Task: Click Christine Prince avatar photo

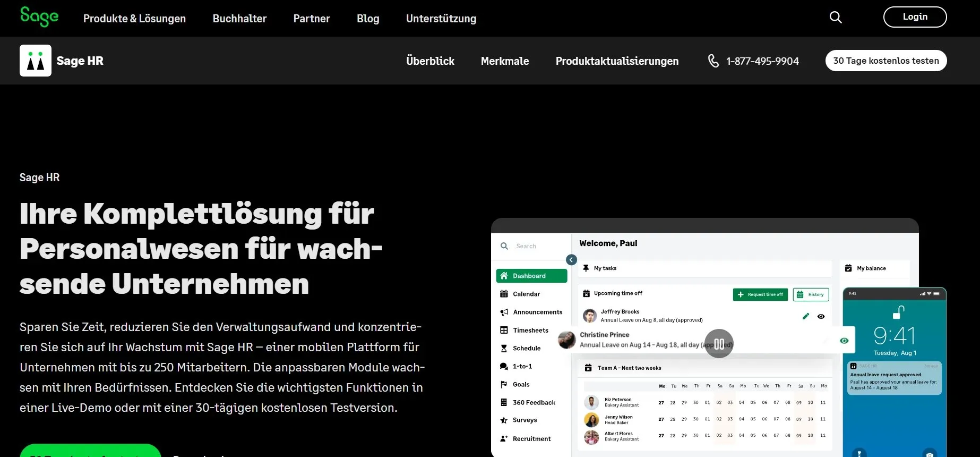Action: [x=567, y=340]
